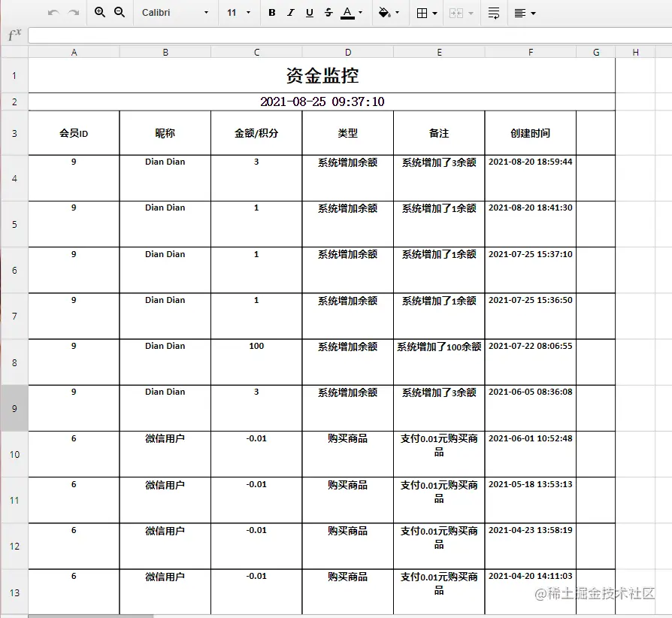Click the merge cells icon
The image size is (672, 618).
(x=456, y=14)
